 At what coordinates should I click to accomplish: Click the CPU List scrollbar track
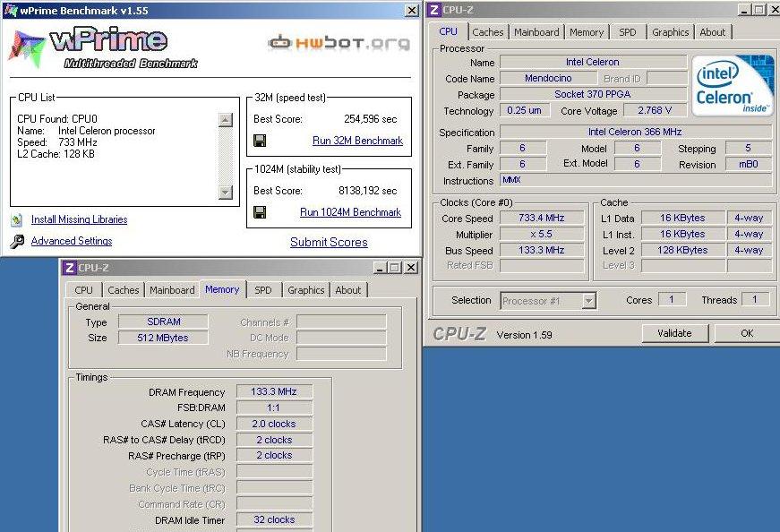point(226,156)
